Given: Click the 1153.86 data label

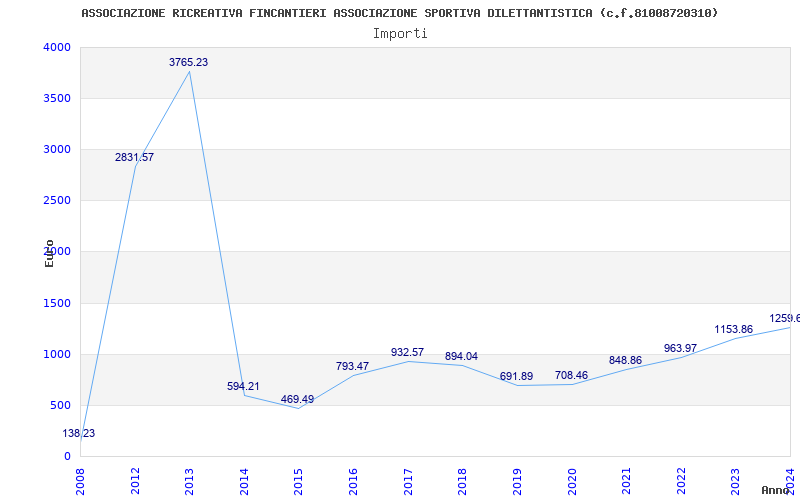Looking at the screenshot, I should tap(734, 329).
